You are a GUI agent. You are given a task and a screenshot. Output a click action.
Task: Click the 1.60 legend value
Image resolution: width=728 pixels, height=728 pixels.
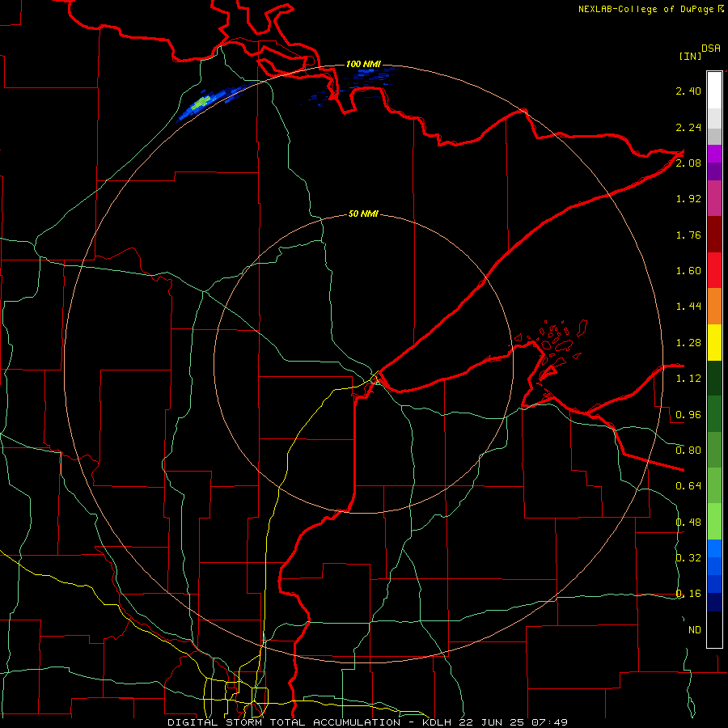pyautogui.click(x=688, y=271)
